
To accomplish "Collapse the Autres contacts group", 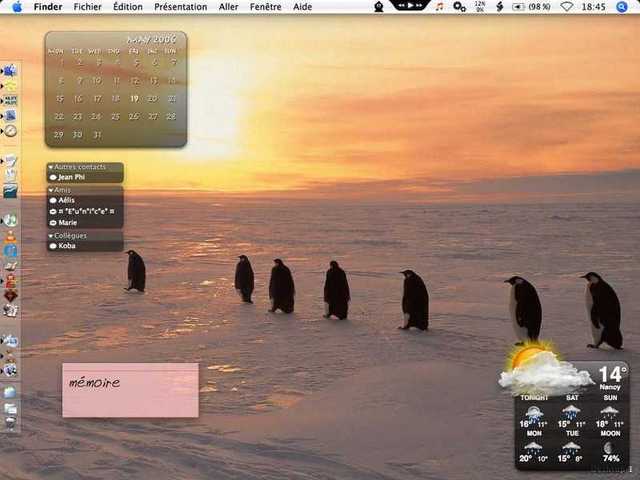I will click(x=51, y=167).
